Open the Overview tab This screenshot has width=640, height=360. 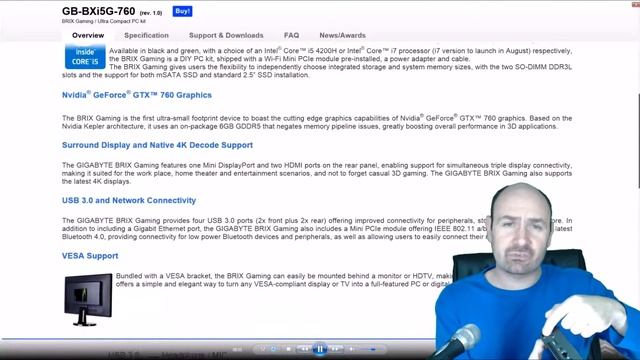click(x=88, y=36)
